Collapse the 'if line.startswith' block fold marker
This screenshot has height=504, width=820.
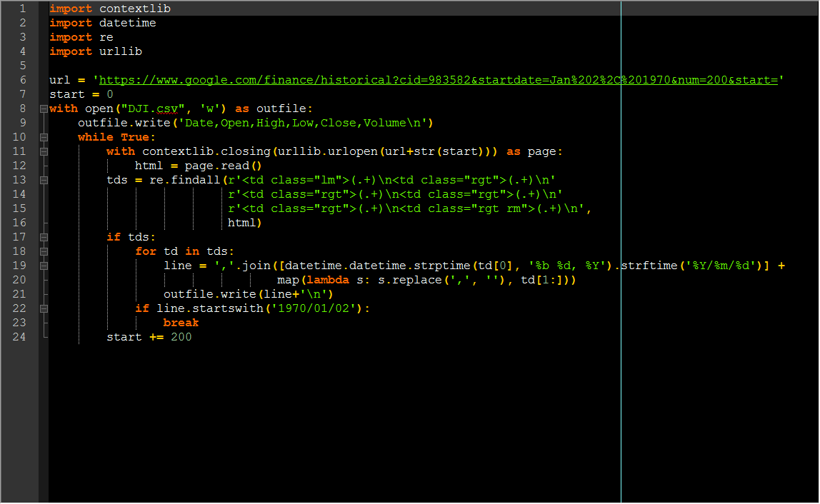click(44, 308)
